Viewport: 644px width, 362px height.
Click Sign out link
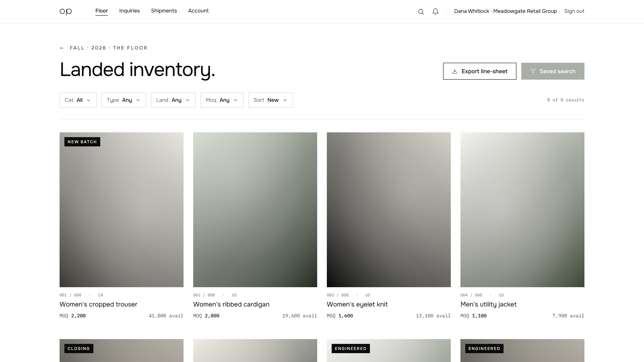pos(574,11)
